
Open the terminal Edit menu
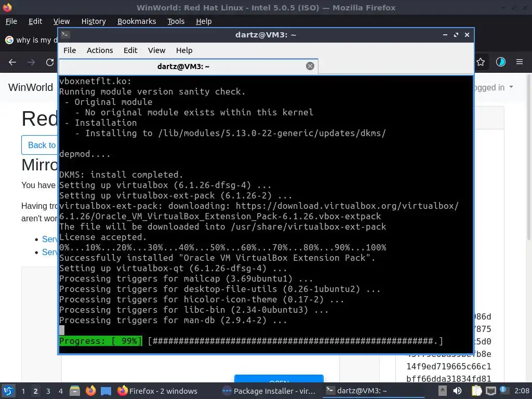[x=130, y=50]
